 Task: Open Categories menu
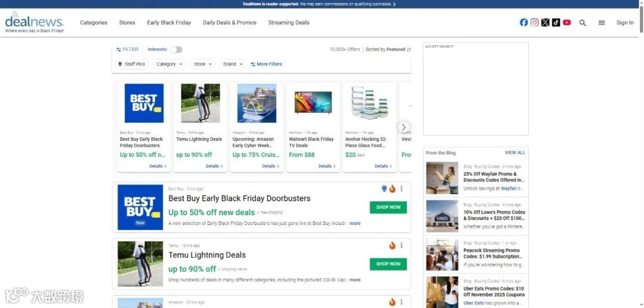pyautogui.click(x=94, y=23)
